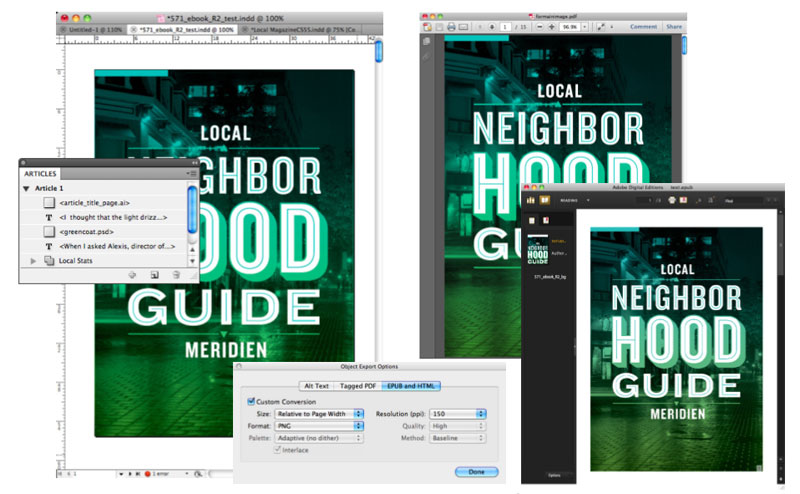This screenshot has width=800, height=494.
Task: Click Acrobat vertical scrollbar thumb
Action: (684, 46)
